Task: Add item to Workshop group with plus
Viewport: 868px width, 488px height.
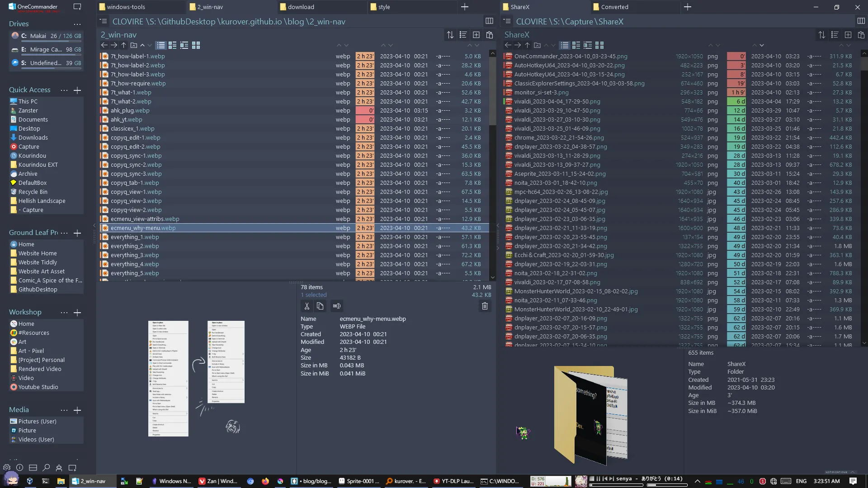Action: coord(77,312)
